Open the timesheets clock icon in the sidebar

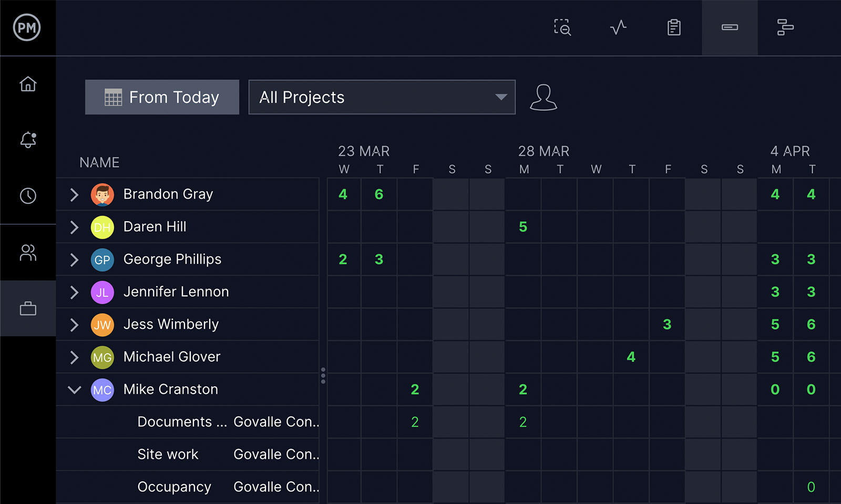pos(27,196)
